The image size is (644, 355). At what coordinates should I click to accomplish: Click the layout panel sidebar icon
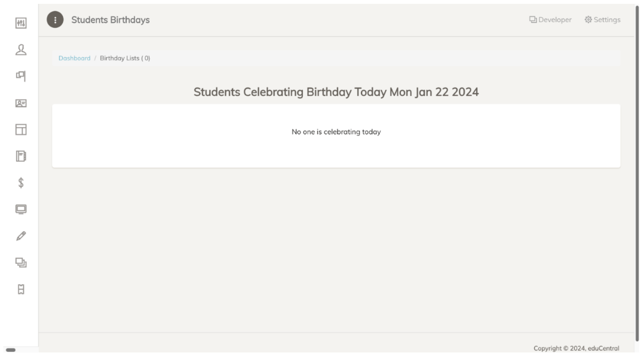pos(21,129)
